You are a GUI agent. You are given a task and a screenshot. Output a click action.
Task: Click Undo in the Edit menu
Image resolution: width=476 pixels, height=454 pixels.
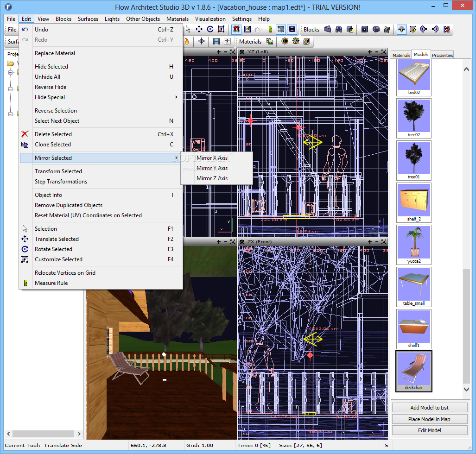(102, 30)
